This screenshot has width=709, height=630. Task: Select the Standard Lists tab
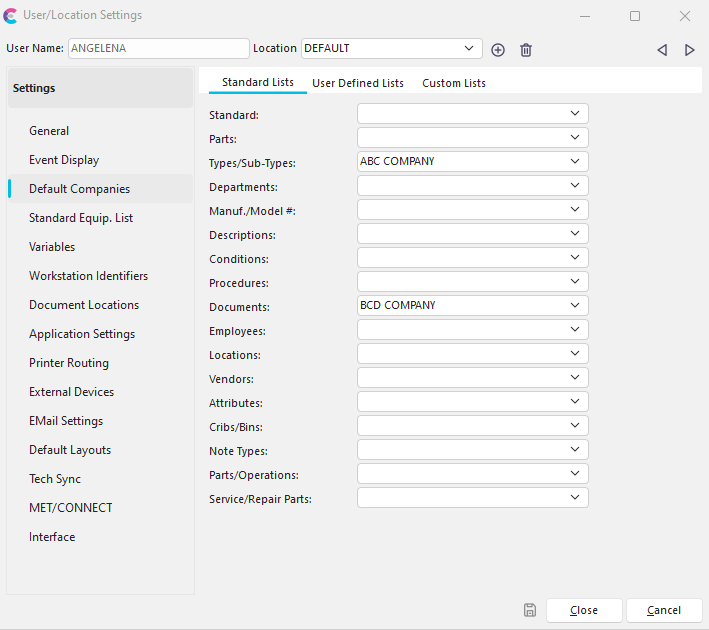point(258,82)
